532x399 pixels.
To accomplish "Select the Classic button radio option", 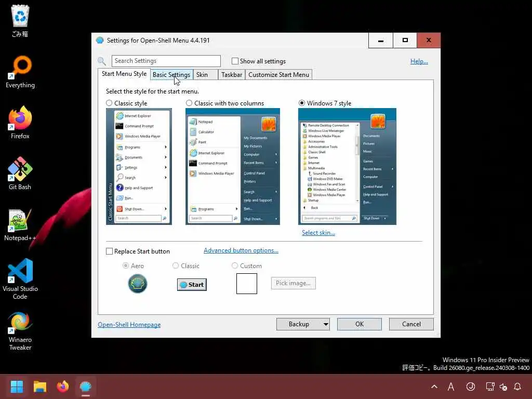I will tap(176, 265).
